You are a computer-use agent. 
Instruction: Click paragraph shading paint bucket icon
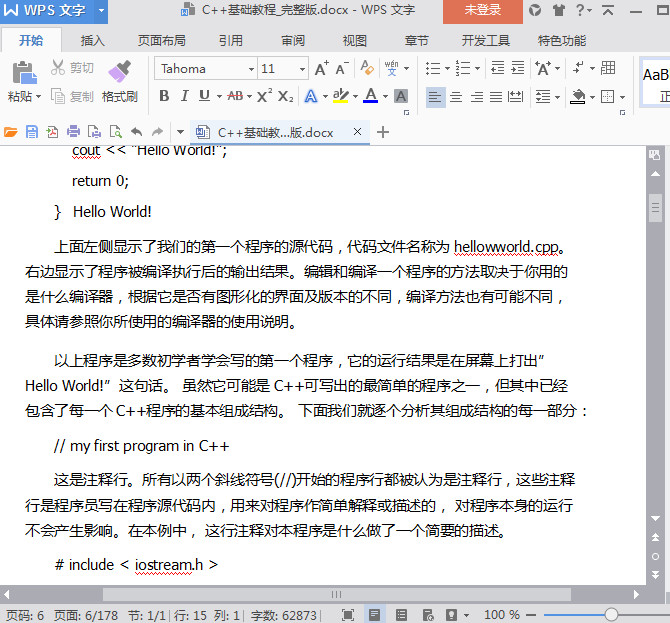[x=578, y=97]
